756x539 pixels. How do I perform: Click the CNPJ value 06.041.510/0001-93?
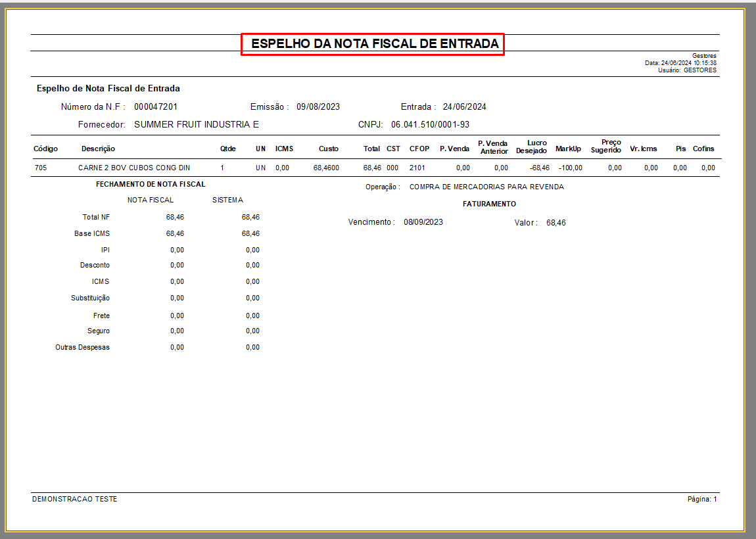point(430,124)
